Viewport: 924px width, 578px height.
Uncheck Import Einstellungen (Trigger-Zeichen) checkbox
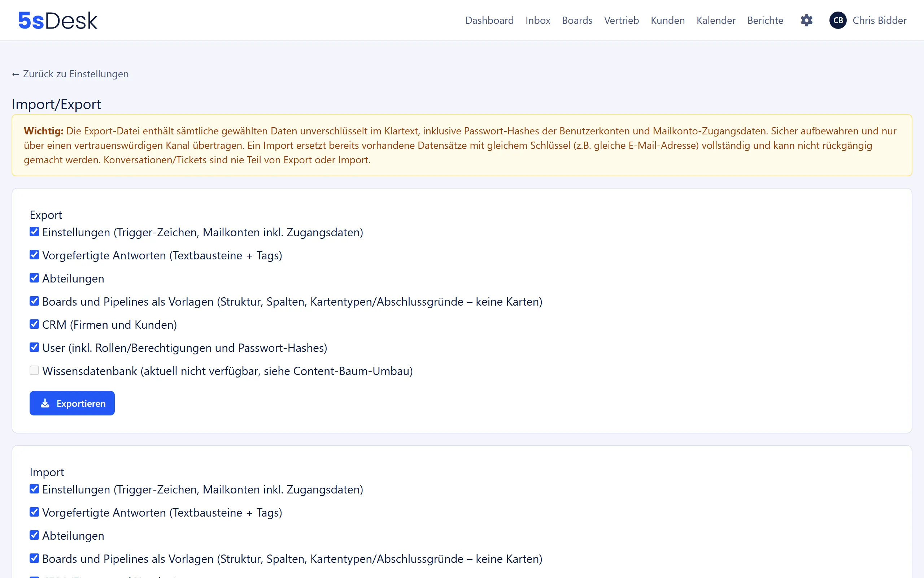[x=34, y=489]
